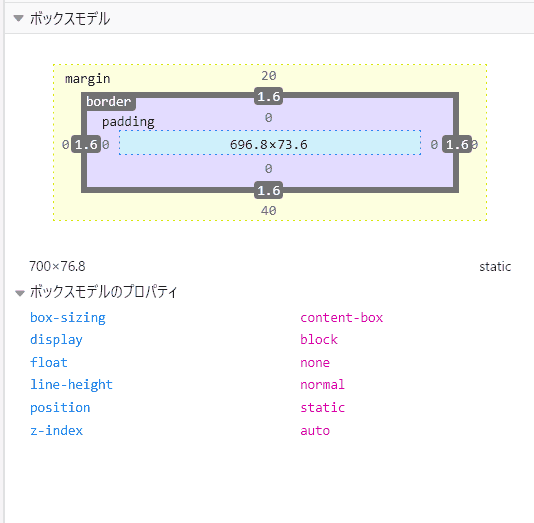This screenshot has height=523, width=534.
Task: Edit the left border value 1.6
Action: tap(86, 145)
